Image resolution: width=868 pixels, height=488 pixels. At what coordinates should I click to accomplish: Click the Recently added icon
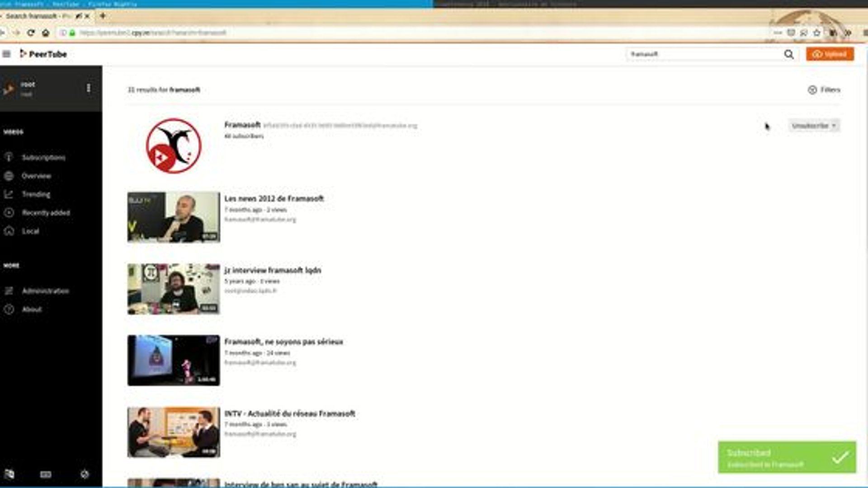[x=9, y=213]
